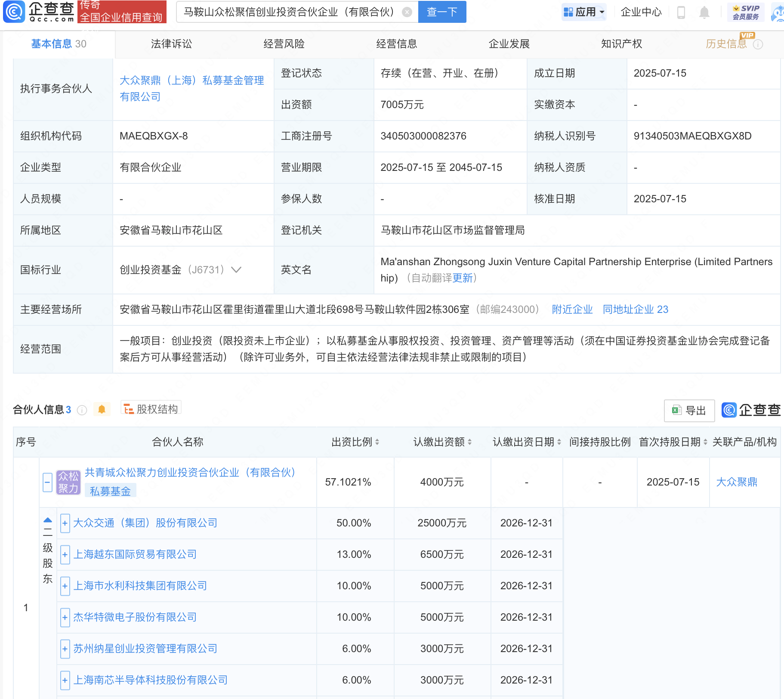Open the notifications bell in header
This screenshot has height=699, width=784.
tap(704, 12)
